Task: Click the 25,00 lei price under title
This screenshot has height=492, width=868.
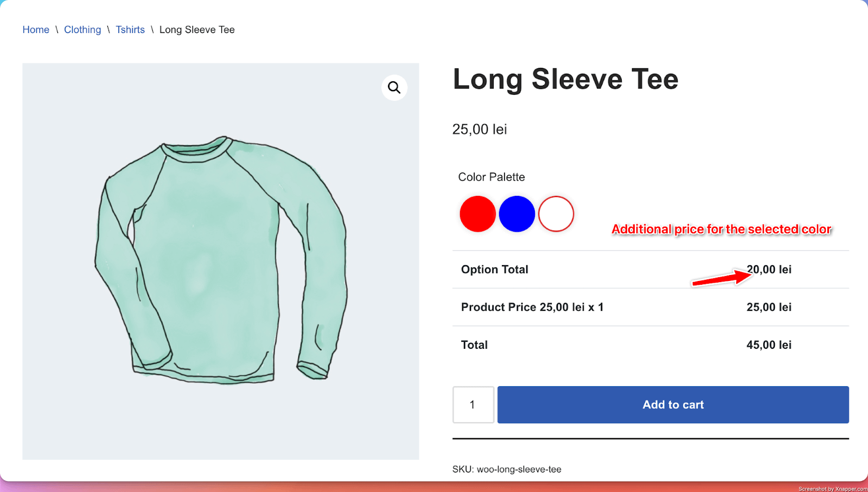Action: click(480, 129)
